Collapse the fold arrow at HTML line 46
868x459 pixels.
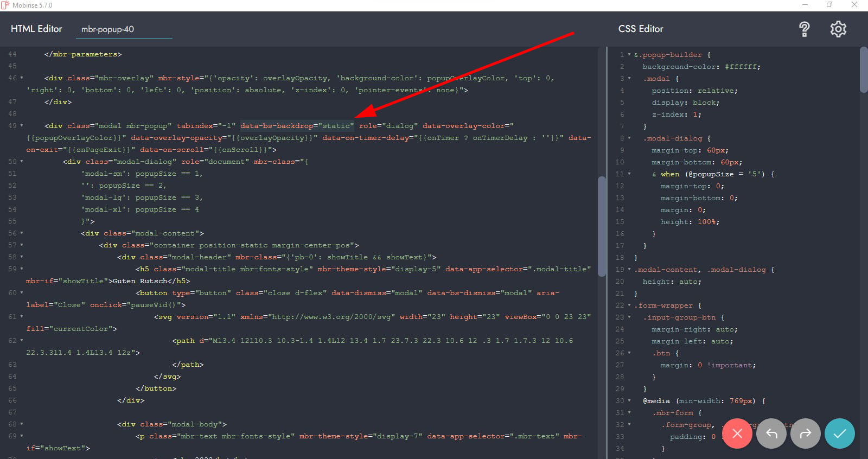[22, 78]
